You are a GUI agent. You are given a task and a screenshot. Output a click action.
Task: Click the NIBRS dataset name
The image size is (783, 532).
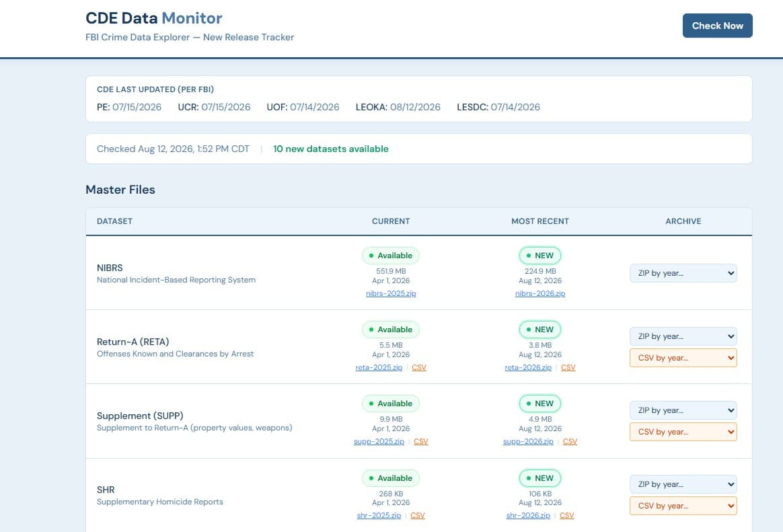tap(110, 268)
